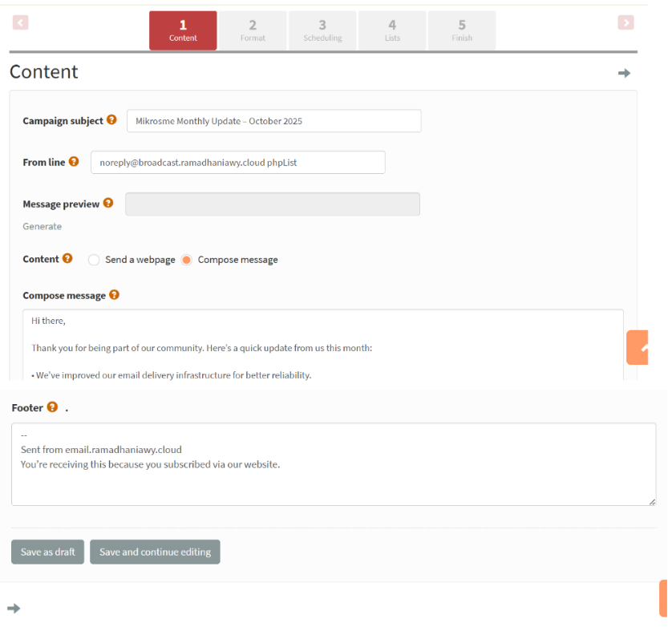
Task: Save the campaign as draft
Action: point(47,552)
